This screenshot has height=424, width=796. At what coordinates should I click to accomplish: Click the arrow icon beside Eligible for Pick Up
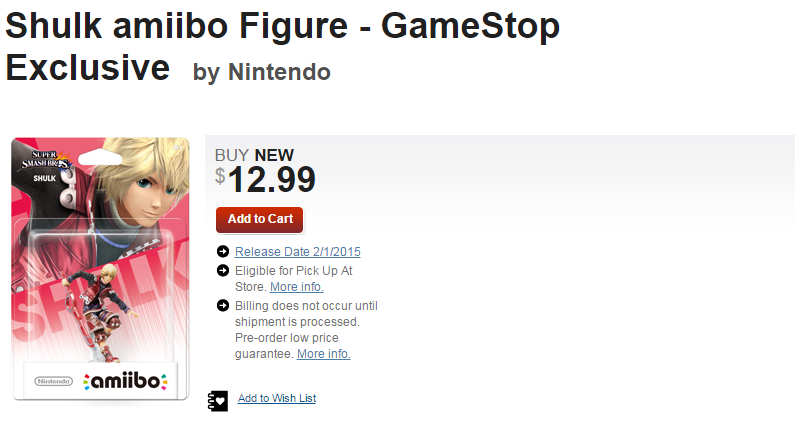point(222,271)
